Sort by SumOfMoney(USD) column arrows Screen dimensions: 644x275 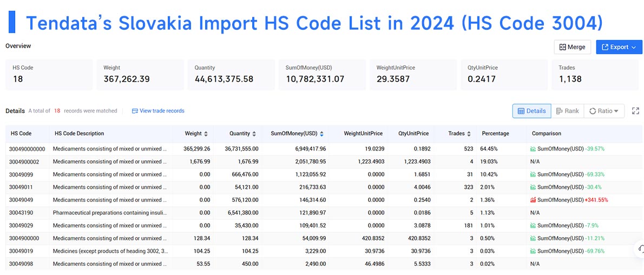(x=321, y=134)
